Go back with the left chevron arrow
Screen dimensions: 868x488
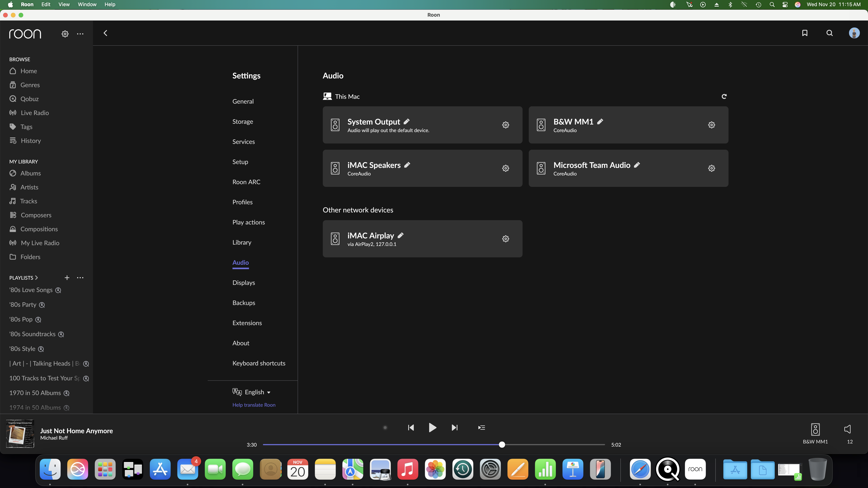pyautogui.click(x=105, y=33)
